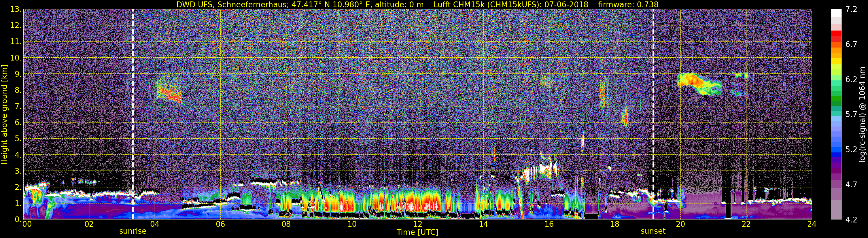The height and width of the screenshot is (238, 868).
Task: Click the "12" time axis tick label
Action: tap(417, 224)
